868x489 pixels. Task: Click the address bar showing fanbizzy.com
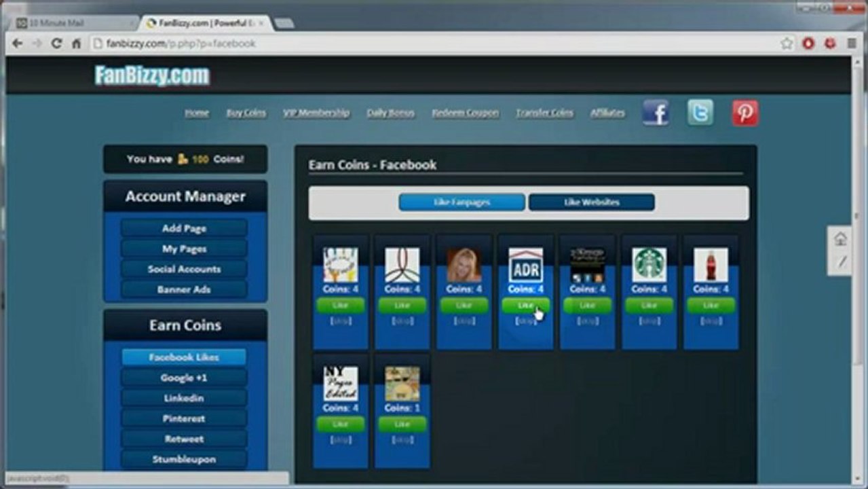click(x=434, y=43)
